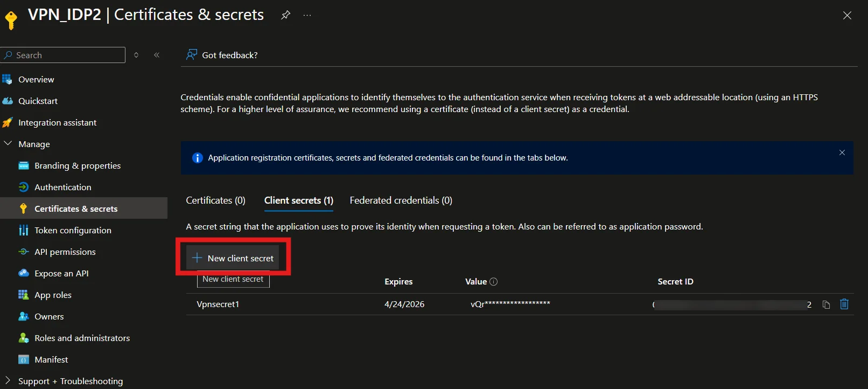Open the Got feedback? link
The height and width of the screenshot is (389, 868).
coord(230,55)
